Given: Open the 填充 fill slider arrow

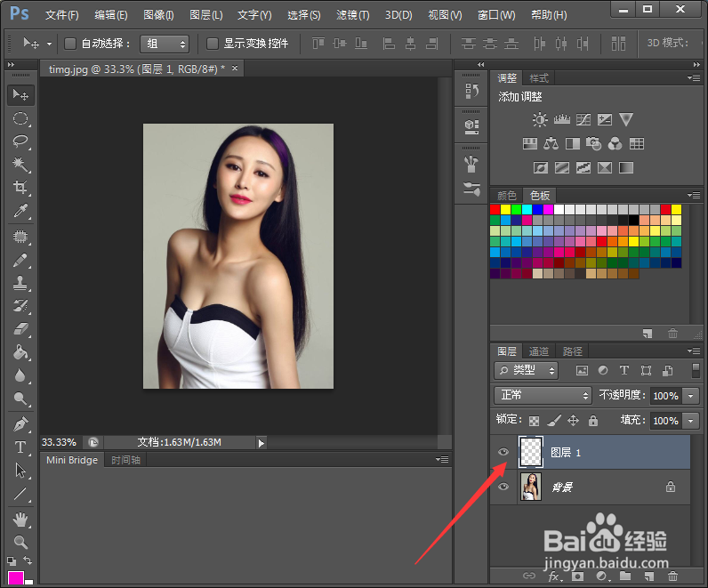Looking at the screenshot, I should (x=691, y=421).
